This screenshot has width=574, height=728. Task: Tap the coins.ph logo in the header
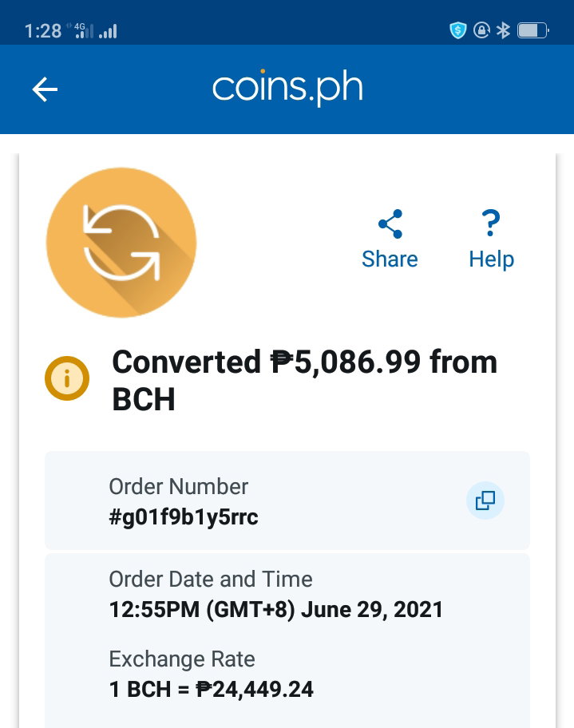[x=287, y=87]
